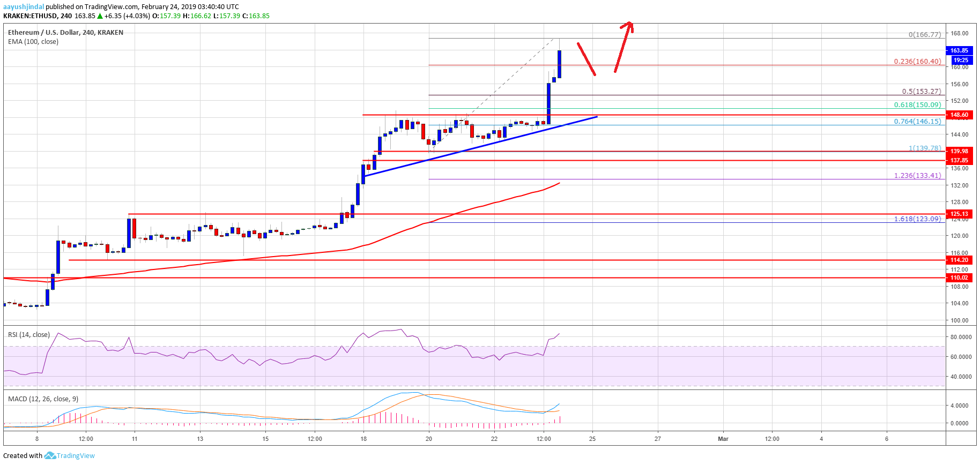Click red price label '137.85'
This screenshot has width=980, height=465.
click(x=959, y=160)
